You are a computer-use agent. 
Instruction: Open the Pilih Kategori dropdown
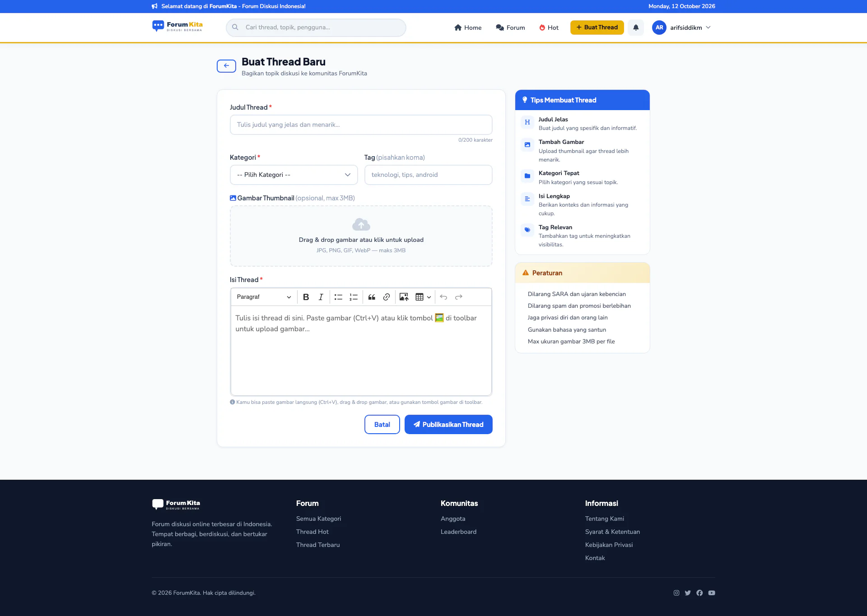click(x=294, y=175)
